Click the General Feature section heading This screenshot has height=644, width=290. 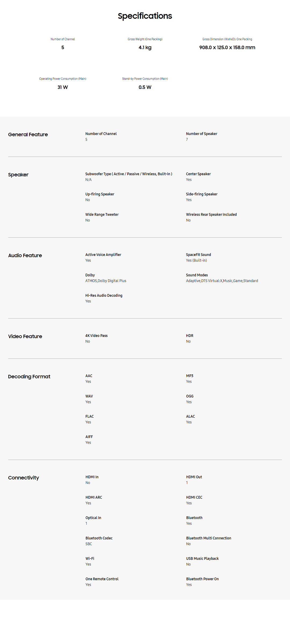click(x=28, y=134)
